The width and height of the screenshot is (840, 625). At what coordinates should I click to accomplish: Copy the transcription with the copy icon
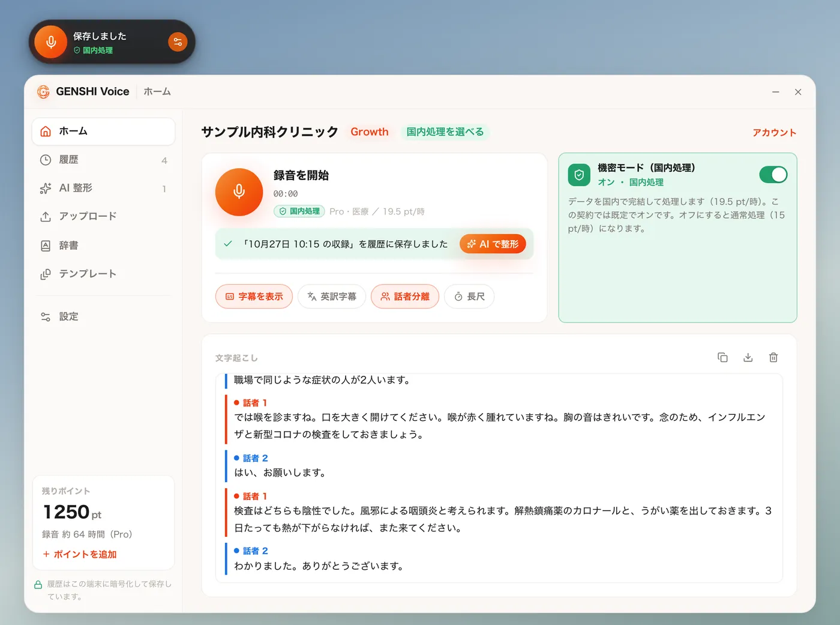click(x=722, y=357)
